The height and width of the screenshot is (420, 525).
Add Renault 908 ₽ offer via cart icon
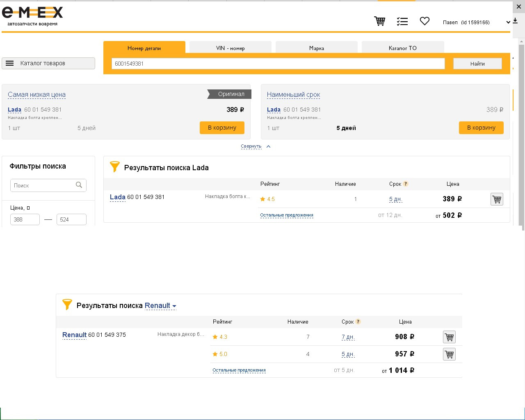(x=449, y=337)
